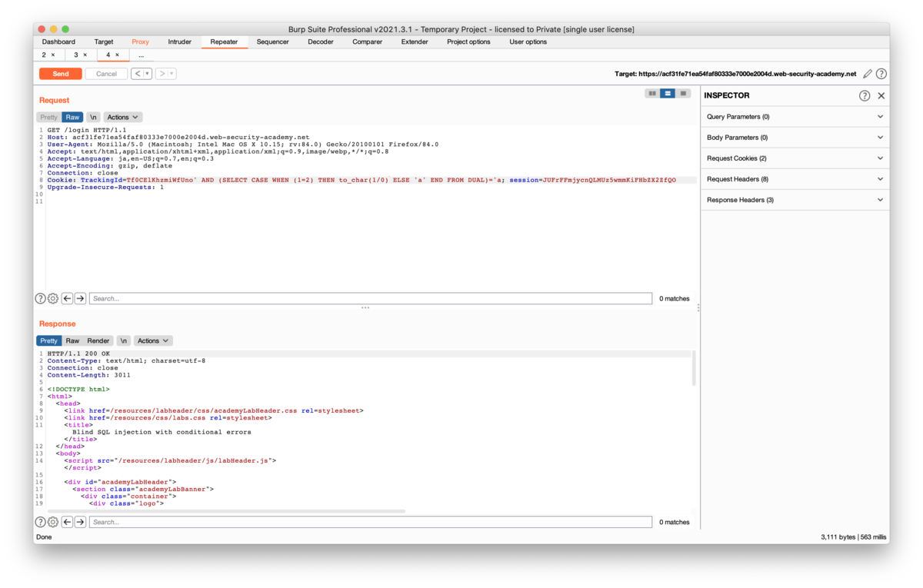Toggle response non-printable characters \n
Viewport: 923px width, 588px height.
point(123,341)
